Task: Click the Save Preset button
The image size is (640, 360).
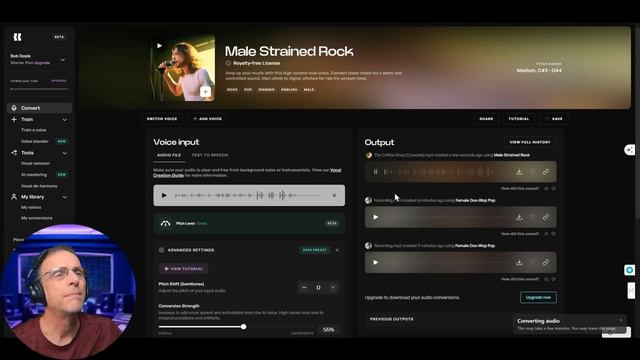Action: (x=315, y=250)
